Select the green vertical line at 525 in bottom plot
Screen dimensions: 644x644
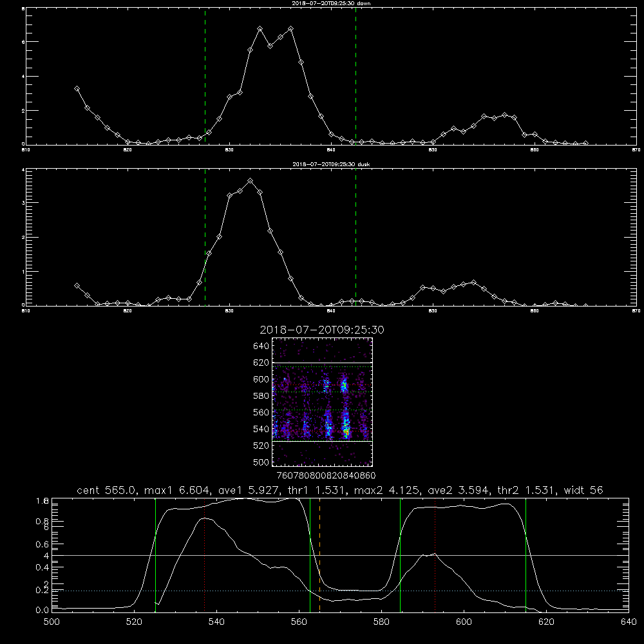(x=155, y=555)
